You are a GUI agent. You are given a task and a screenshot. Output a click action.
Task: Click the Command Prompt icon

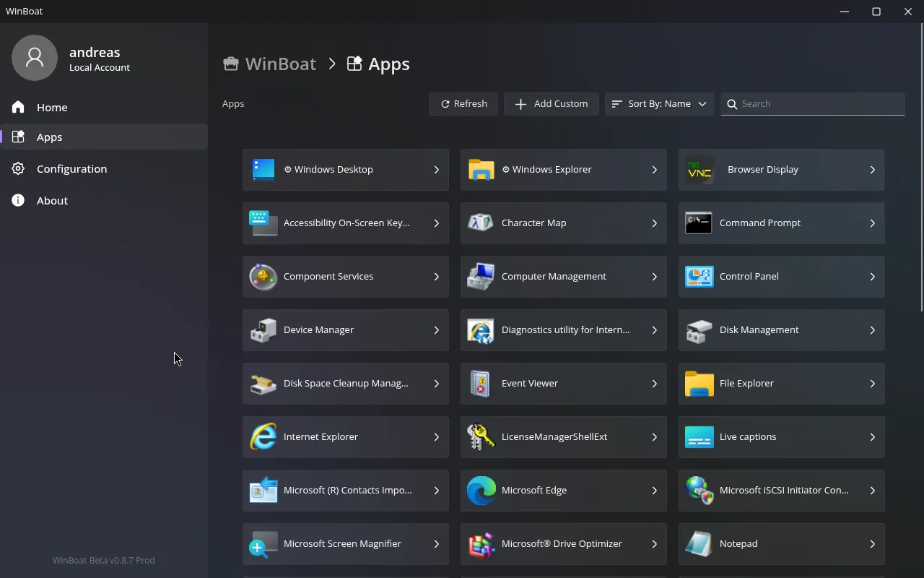click(x=699, y=223)
